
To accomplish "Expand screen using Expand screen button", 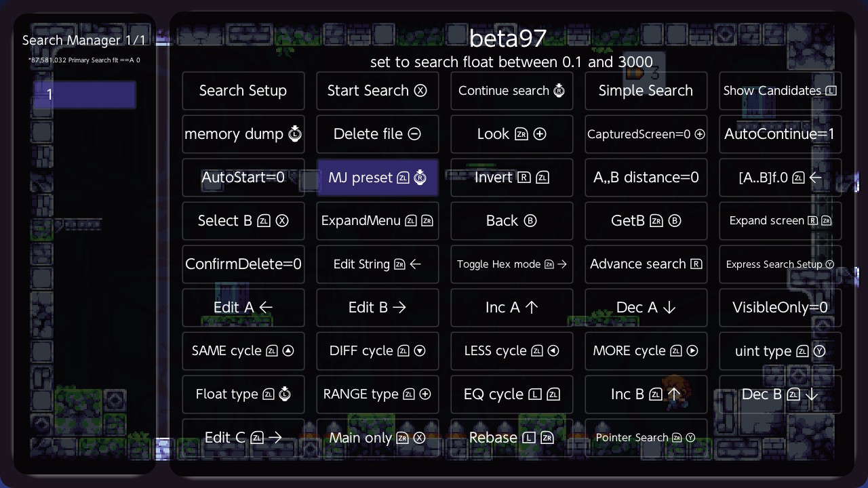I will tap(780, 221).
